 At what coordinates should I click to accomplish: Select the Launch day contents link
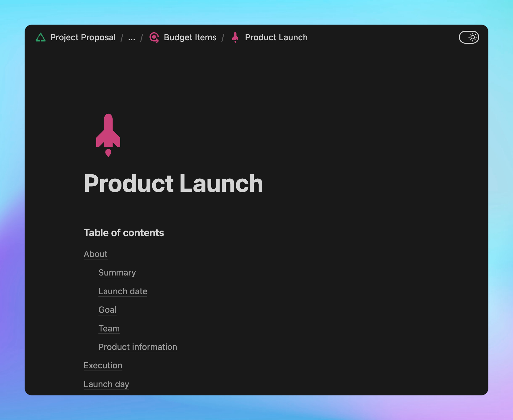tap(106, 384)
